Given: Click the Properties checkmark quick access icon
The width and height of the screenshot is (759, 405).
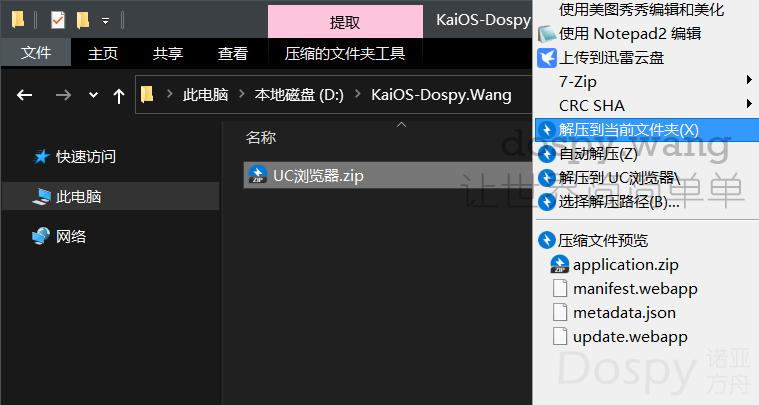Looking at the screenshot, I should tap(58, 20).
